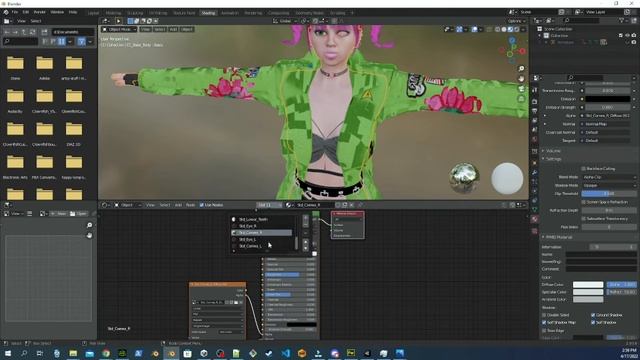Click the Diffuse Color swatch
The image size is (640, 360).
[588, 284]
